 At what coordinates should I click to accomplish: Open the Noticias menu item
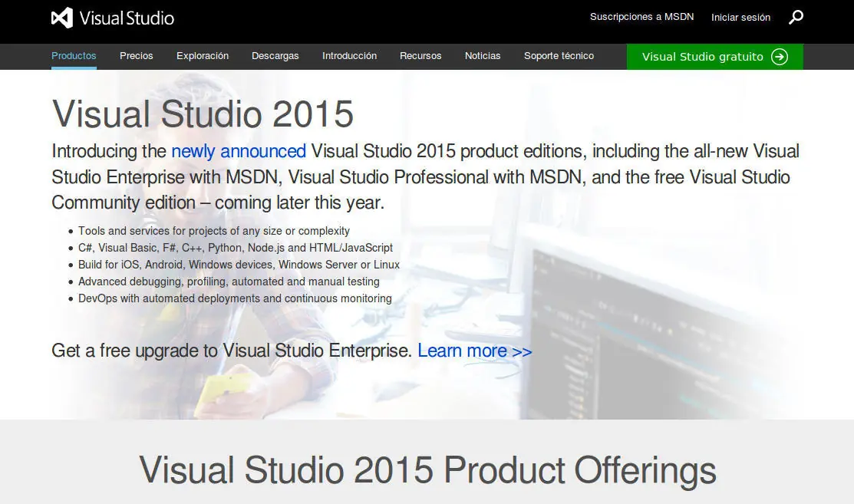click(483, 55)
